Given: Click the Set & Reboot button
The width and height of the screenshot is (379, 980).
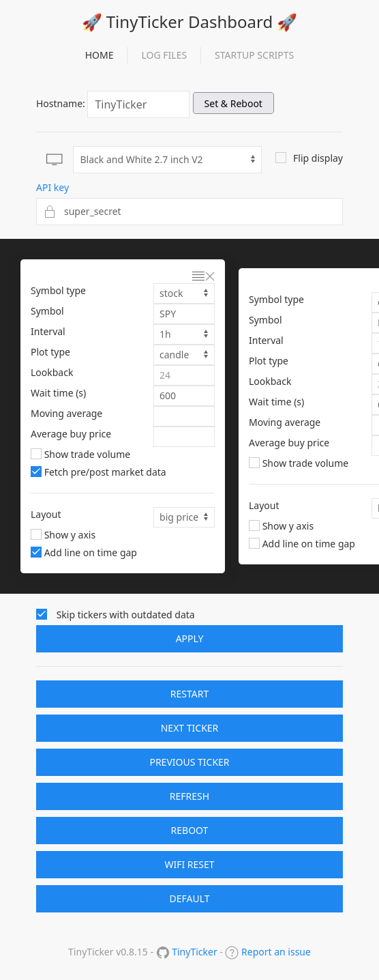Looking at the screenshot, I should [233, 104].
